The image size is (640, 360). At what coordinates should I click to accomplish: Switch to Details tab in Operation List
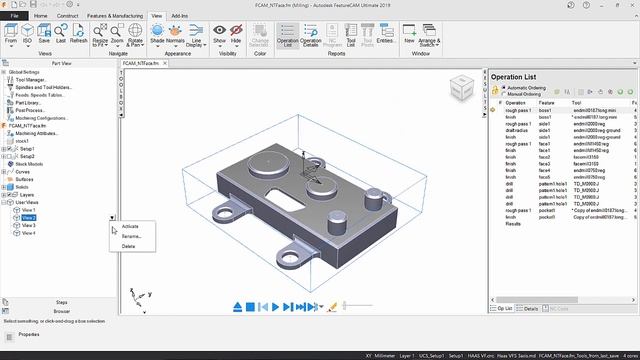(527, 309)
